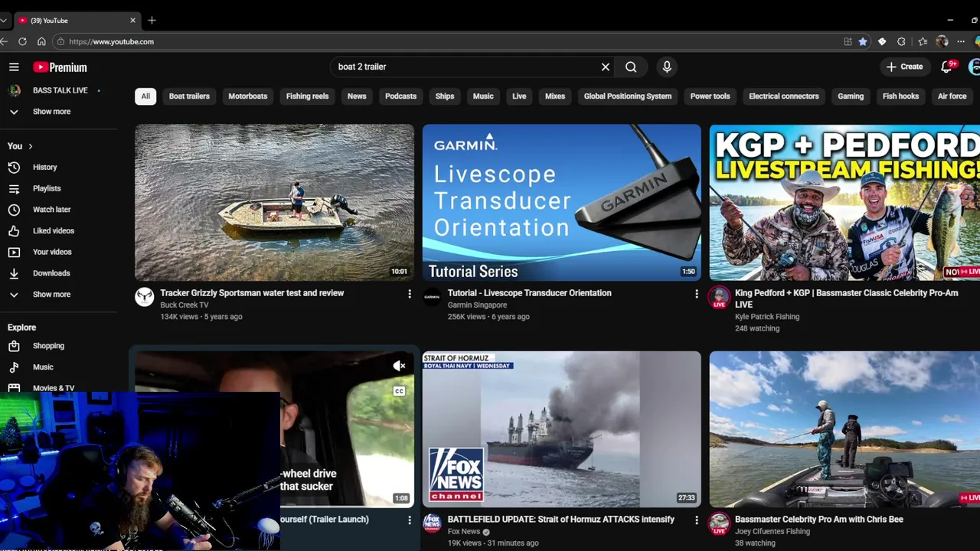Open the notifications bell

pos(946,67)
